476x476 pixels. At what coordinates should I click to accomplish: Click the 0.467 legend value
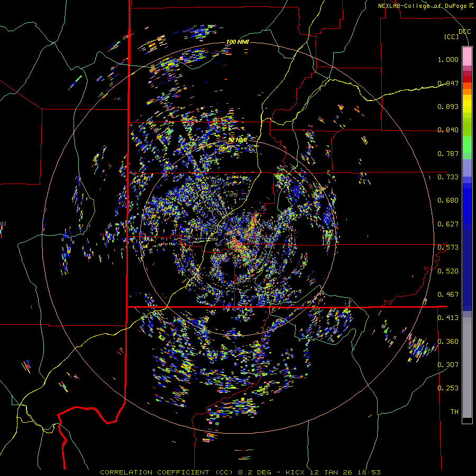(x=448, y=295)
